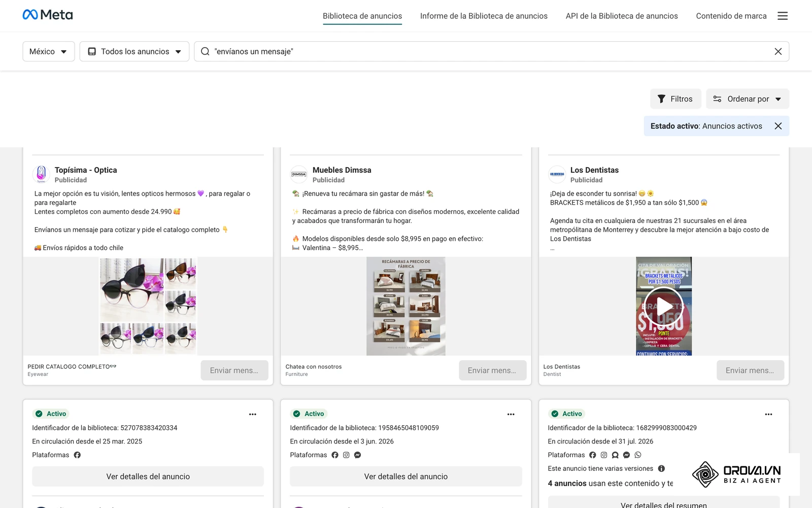
Task: Open options menu for ad 527078383420334
Action: coord(253,414)
